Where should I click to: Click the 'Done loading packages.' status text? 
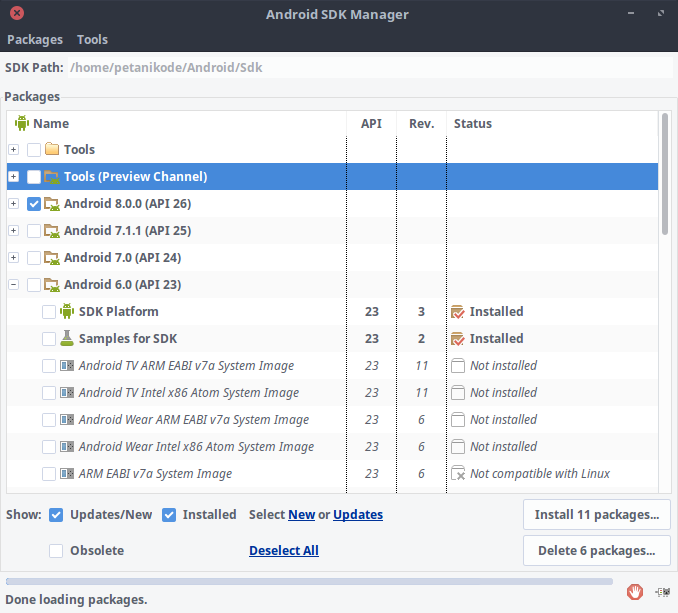point(76,600)
